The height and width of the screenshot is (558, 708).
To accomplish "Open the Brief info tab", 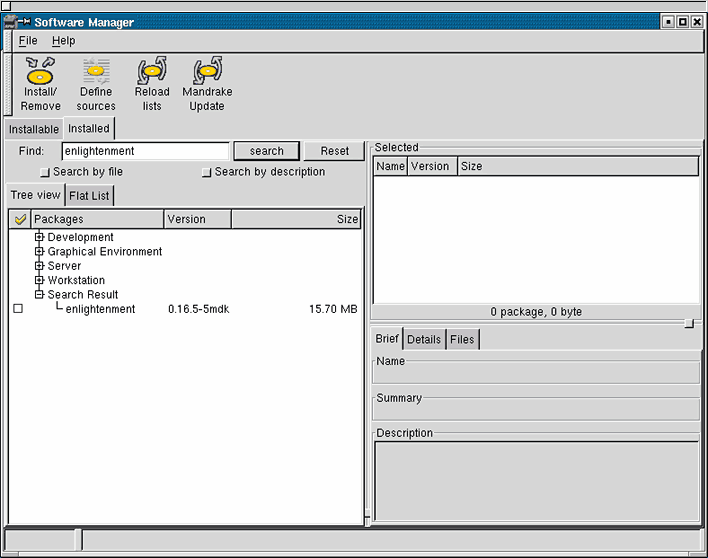I will point(387,338).
